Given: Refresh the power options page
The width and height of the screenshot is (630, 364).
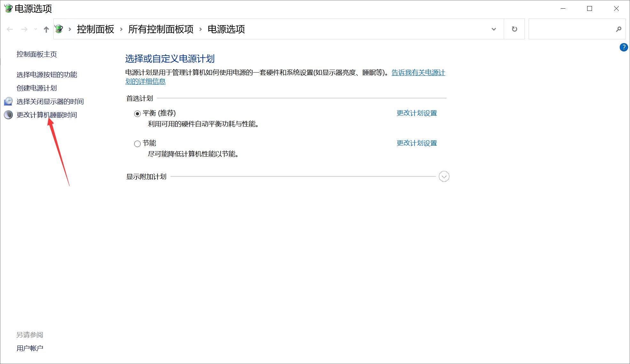Looking at the screenshot, I should [514, 29].
